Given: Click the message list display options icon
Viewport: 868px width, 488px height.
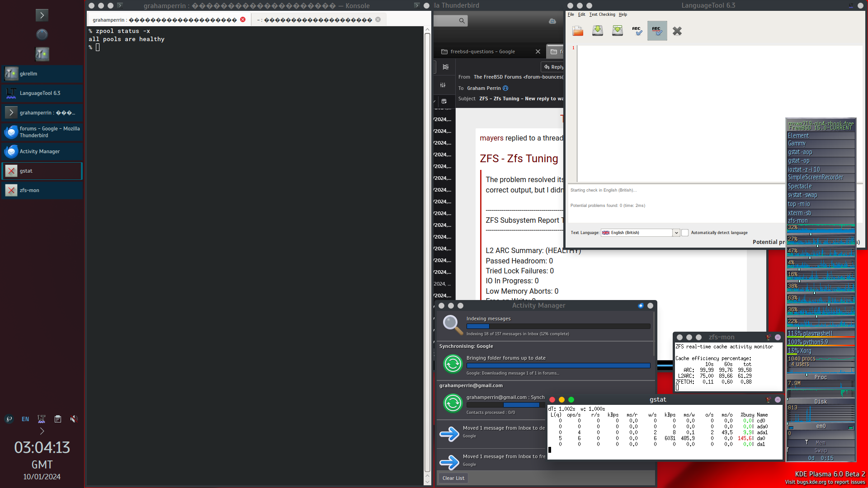Looking at the screenshot, I should click(446, 67).
